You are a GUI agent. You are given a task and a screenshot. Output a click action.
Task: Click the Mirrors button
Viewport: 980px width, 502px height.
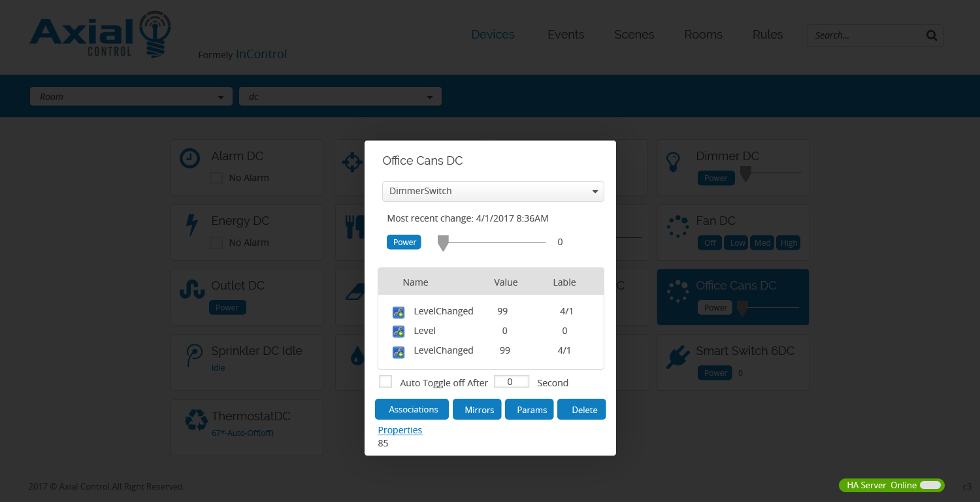point(477,409)
